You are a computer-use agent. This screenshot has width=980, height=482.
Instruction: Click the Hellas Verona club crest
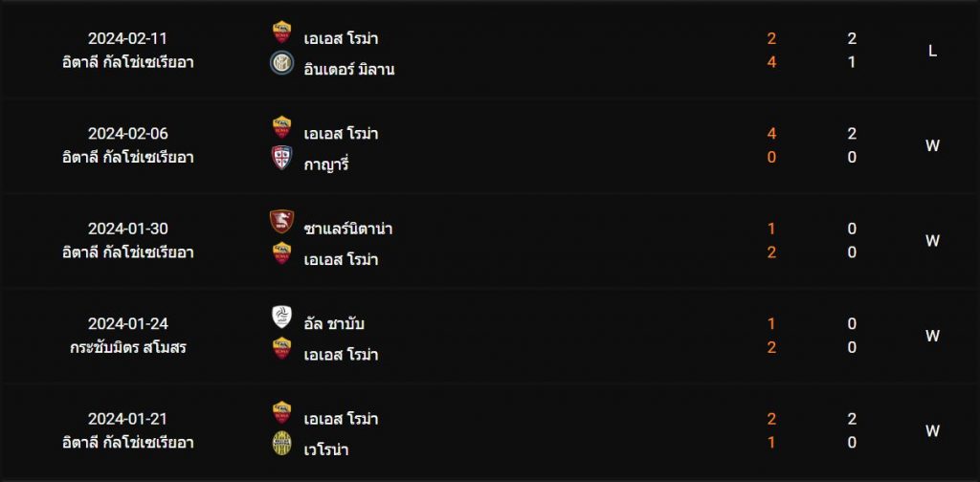[282, 443]
